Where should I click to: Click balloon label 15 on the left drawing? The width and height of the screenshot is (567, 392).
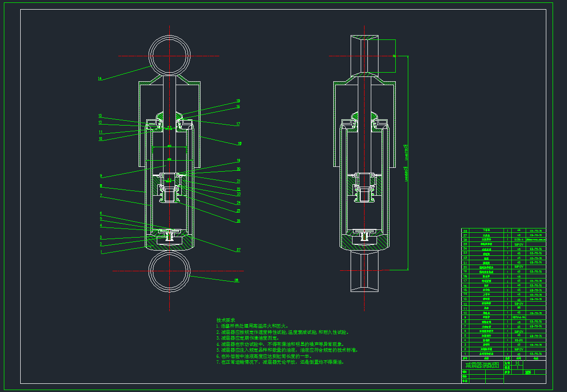click(238, 101)
